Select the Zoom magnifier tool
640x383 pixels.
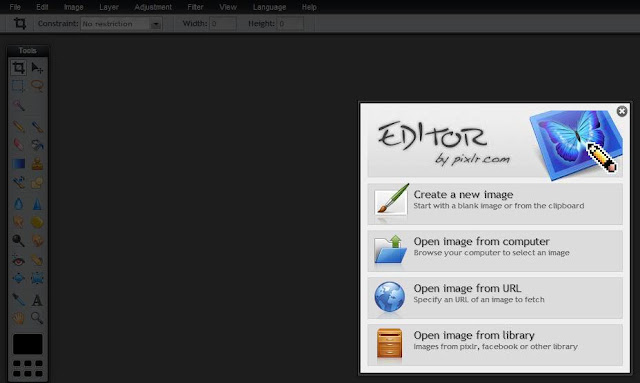[x=37, y=318]
